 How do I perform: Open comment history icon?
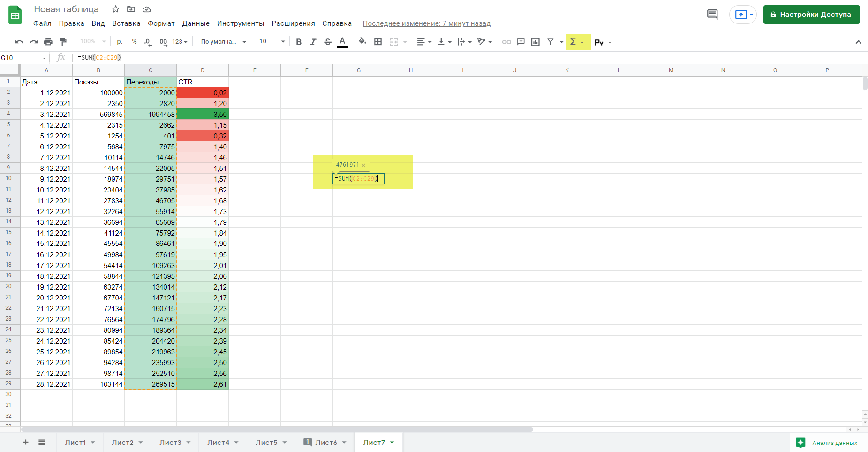[x=712, y=15]
